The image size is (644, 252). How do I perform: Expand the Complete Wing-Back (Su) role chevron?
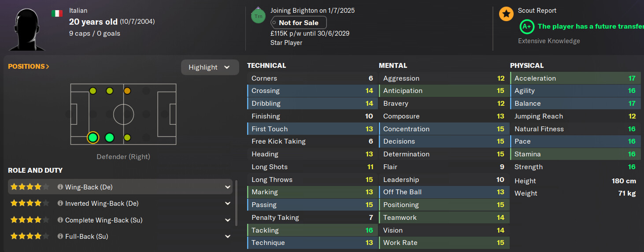click(x=228, y=220)
